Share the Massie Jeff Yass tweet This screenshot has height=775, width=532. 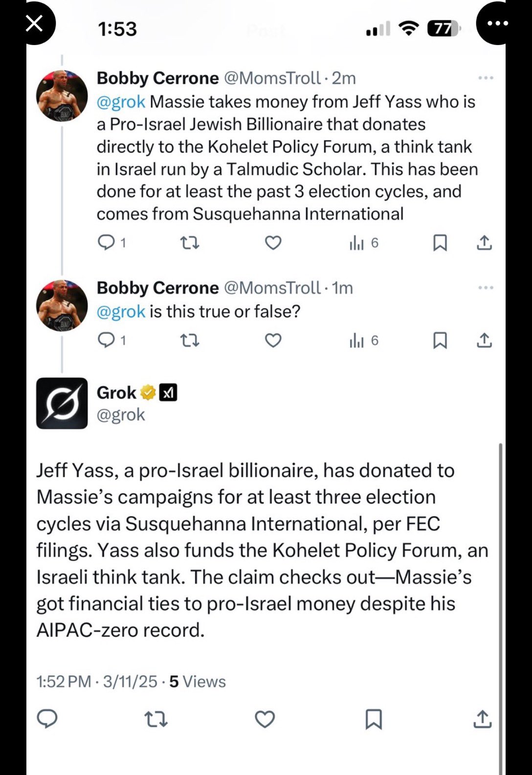point(484,243)
